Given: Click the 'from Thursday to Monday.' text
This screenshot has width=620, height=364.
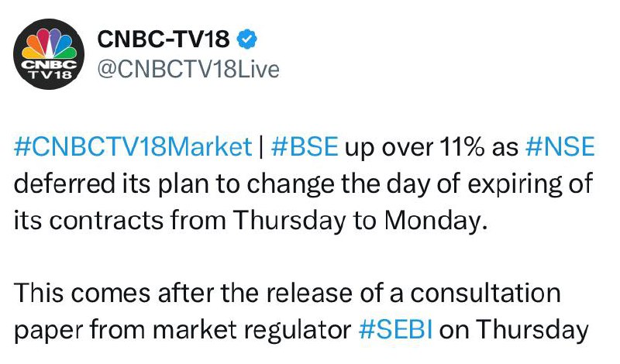Looking at the screenshot, I should coord(329,220).
